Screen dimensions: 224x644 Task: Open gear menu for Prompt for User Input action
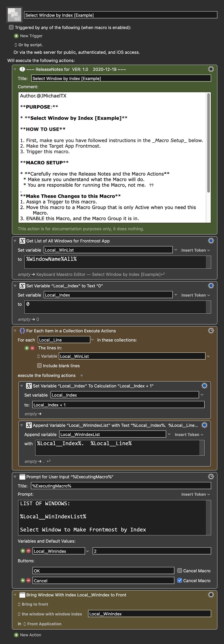[211, 477]
